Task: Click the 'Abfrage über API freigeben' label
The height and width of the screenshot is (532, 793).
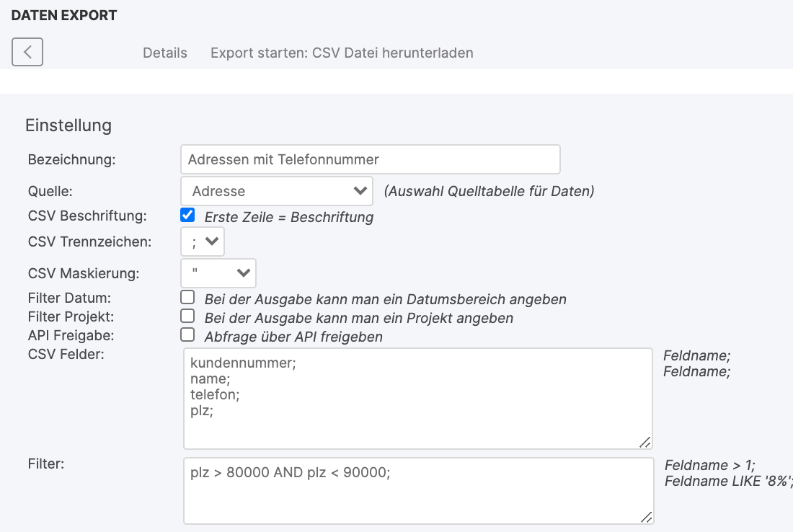Action: 293,337
